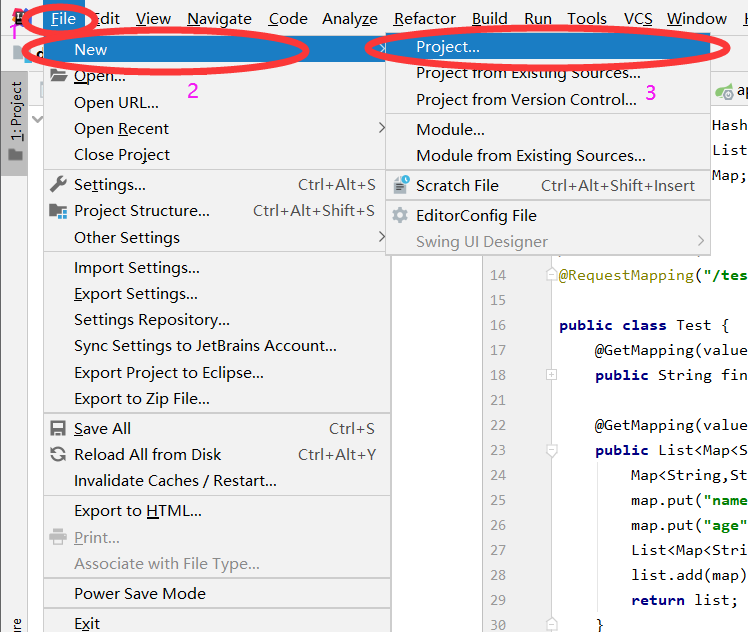Click the Reload from Disk icon

(x=58, y=454)
